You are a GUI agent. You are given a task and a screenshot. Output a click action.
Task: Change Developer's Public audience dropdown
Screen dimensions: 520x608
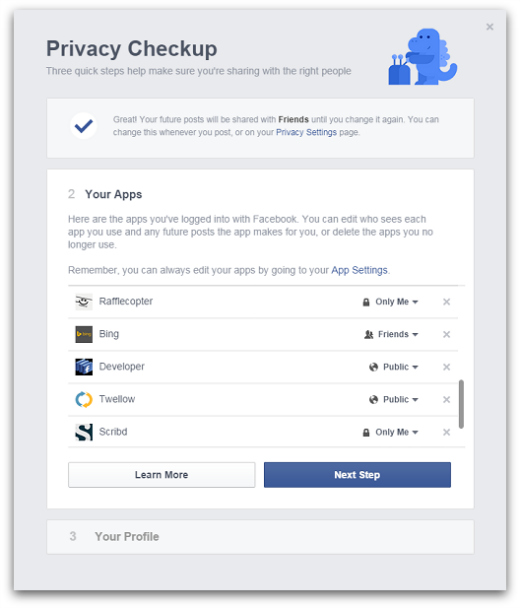394,367
